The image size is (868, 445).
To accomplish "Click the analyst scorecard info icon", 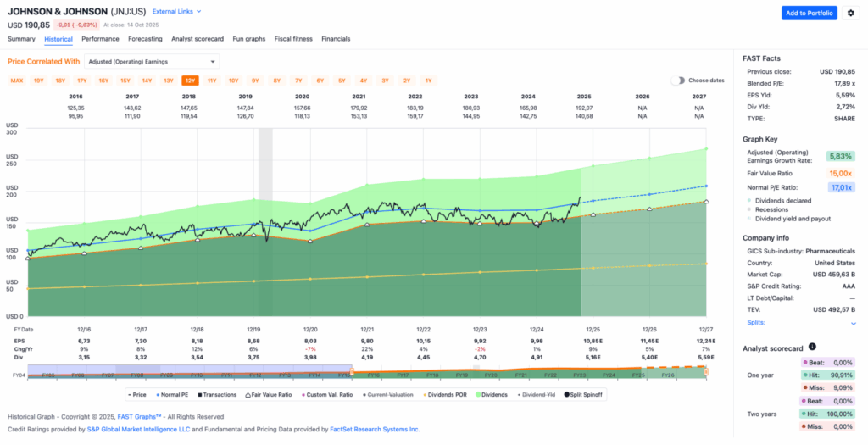I will point(812,347).
